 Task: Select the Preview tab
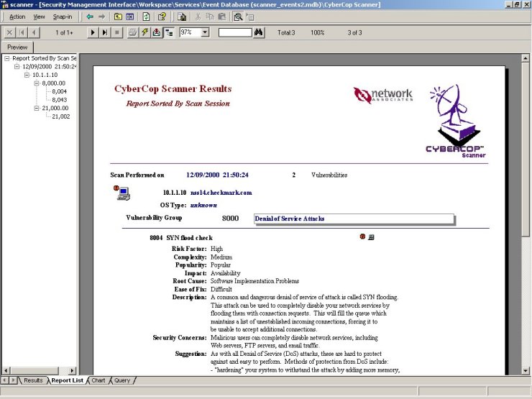pyautogui.click(x=17, y=47)
